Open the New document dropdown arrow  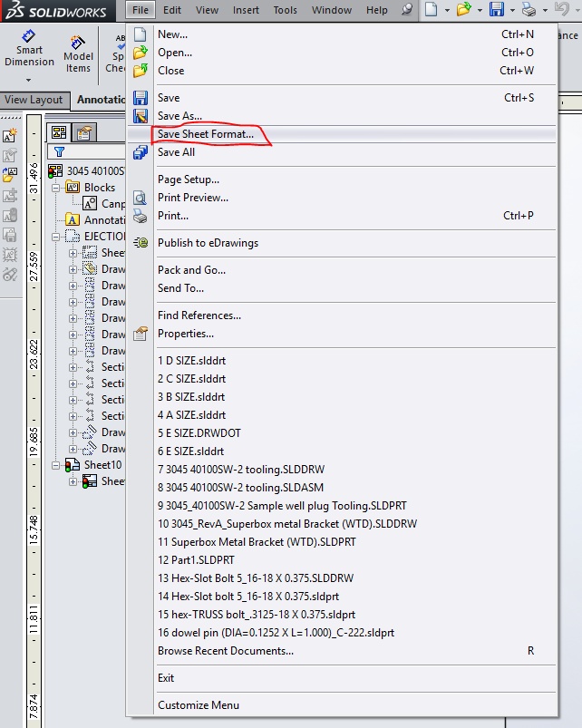pos(447,10)
